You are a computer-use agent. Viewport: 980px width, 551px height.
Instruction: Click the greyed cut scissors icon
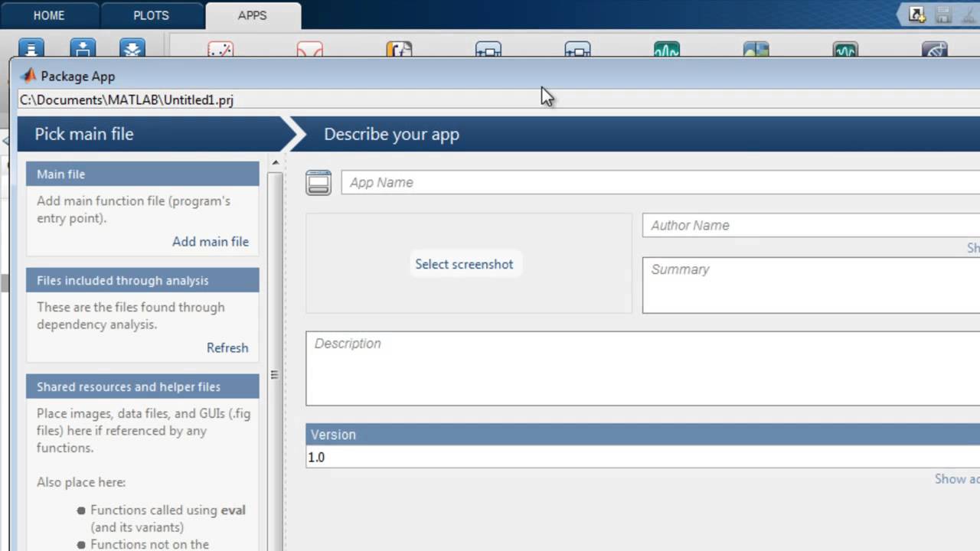click(969, 14)
